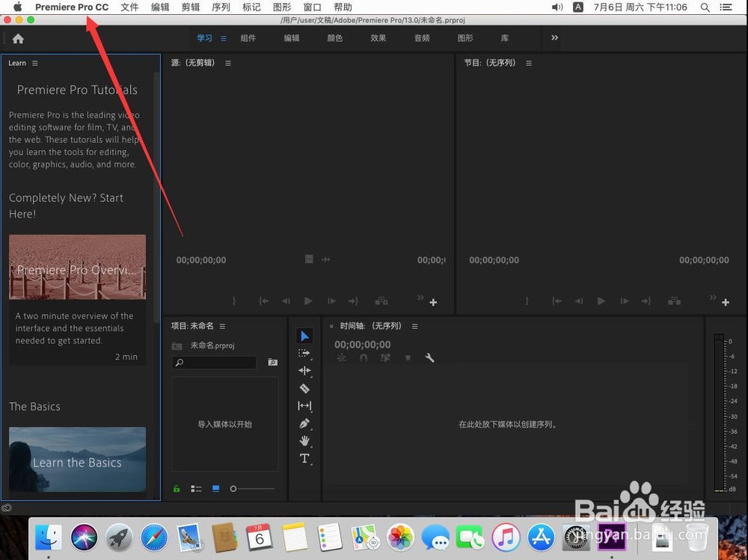Go to Out point in Source monitor

(x=354, y=301)
